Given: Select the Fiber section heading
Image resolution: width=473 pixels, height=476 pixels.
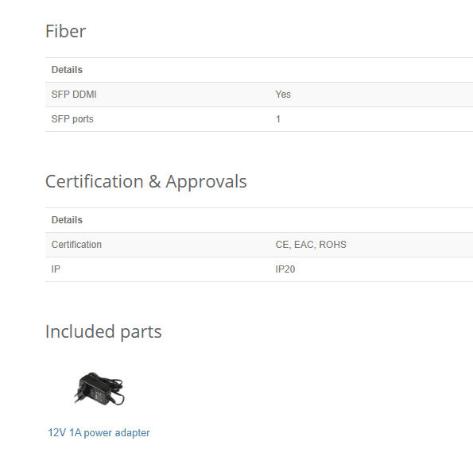Looking at the screenshot, I should click(65, 31).
